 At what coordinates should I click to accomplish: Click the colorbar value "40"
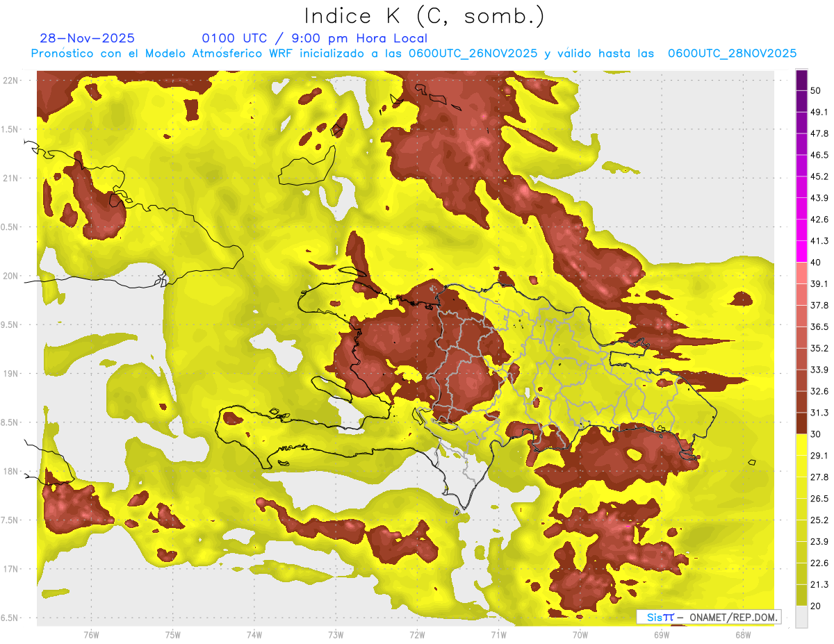[817, 262]
